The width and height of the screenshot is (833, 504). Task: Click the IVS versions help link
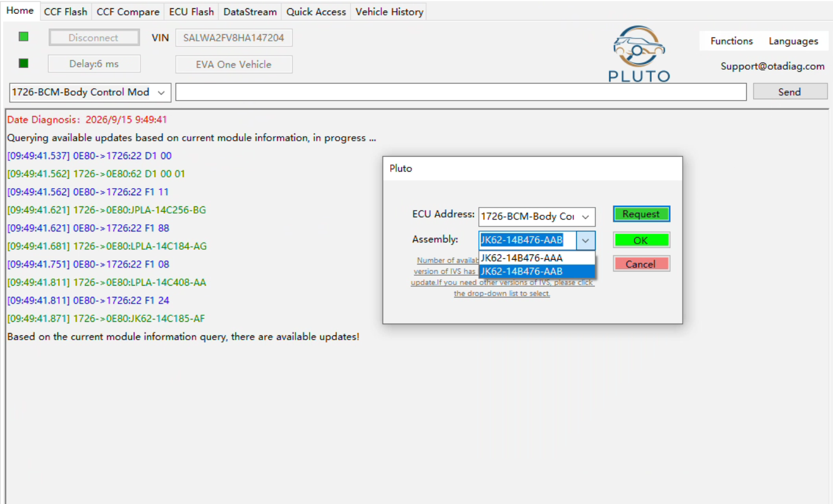pos(502,277)
